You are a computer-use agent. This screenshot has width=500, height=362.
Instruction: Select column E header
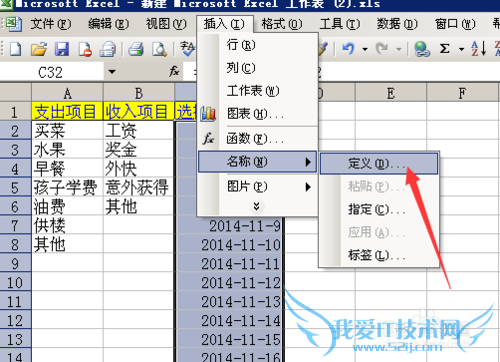(x=391, y=93)
